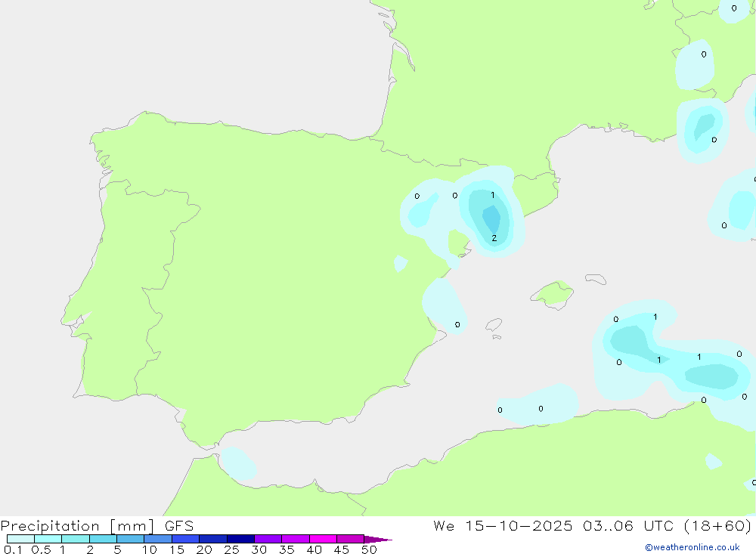756x554 pixels.
Task: Select the '(18+60)' forecast run text
Action: [x=717, y=525]
